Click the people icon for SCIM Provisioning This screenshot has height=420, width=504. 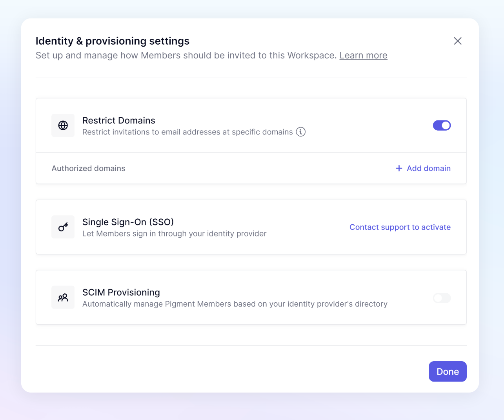pyautogui.click(x=63, y=298)
